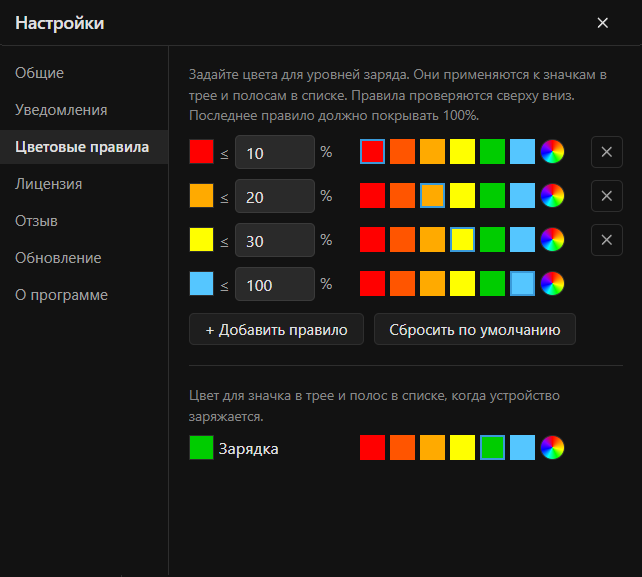Select orange-red swatch for the 100% rule
Screen dimensions: 642x577
[x=402, y=283]
